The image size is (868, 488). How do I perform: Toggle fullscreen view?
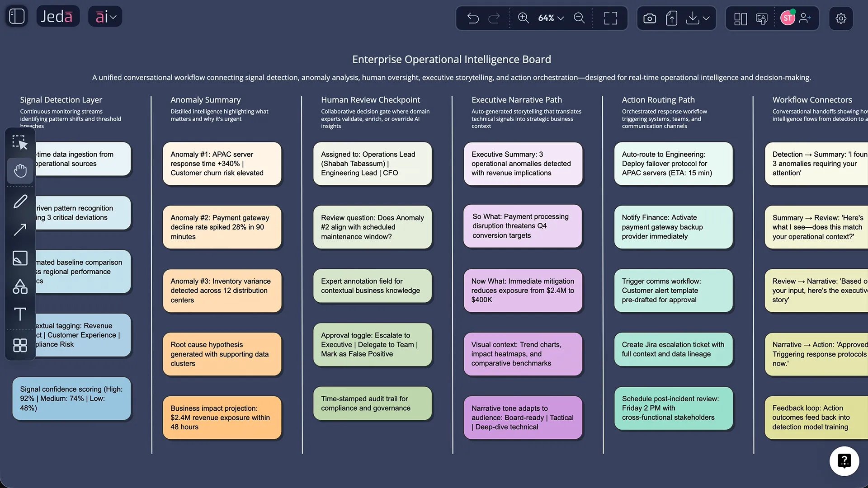pyautogui.click(x=610, y=18)
